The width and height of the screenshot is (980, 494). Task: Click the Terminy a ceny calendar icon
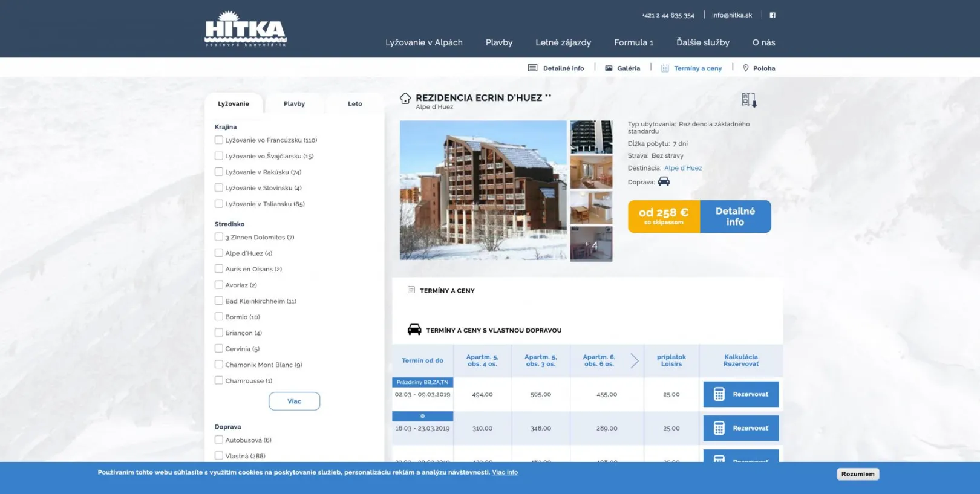(665, 68)
